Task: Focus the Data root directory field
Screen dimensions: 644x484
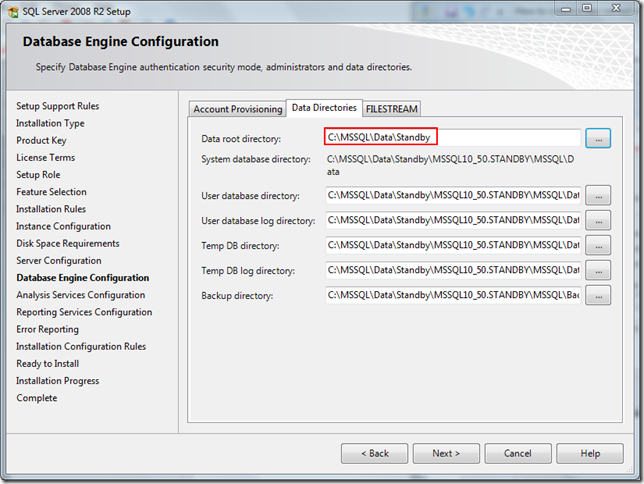Action: click(453, 137)
